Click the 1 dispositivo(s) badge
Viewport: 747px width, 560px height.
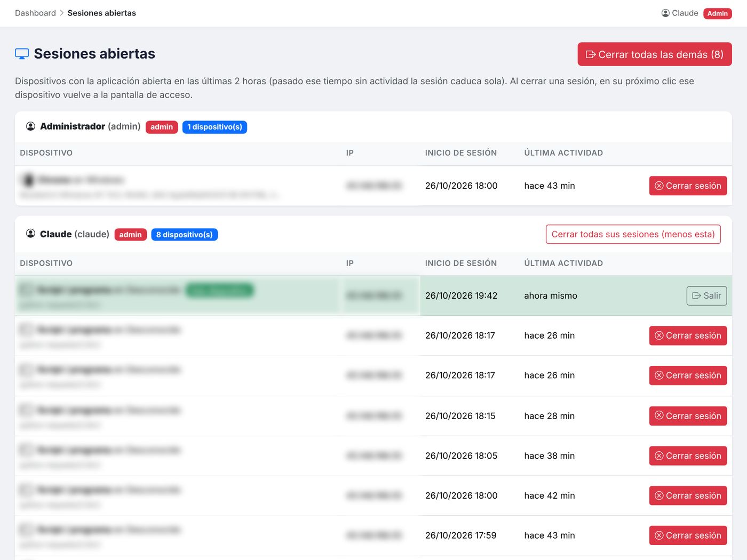214,127
